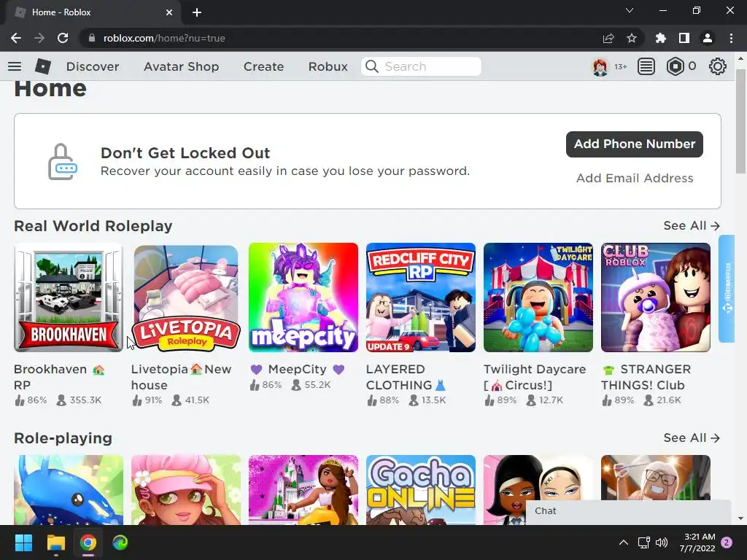The height and width of the screenshot is (560, 747).
Task: Open the Club Roblox game thumbnail
Action: pyautogui.click(x=656, y=297)
